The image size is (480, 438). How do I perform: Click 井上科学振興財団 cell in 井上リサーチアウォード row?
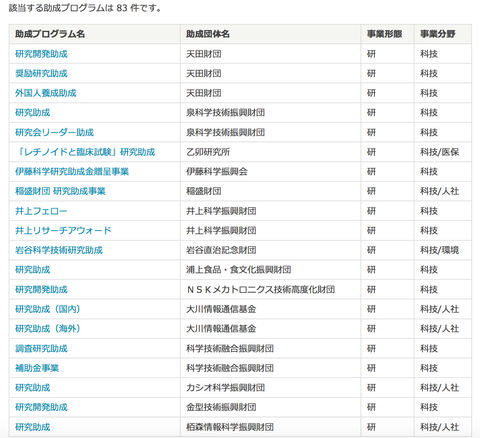click(x=271, y=231)
